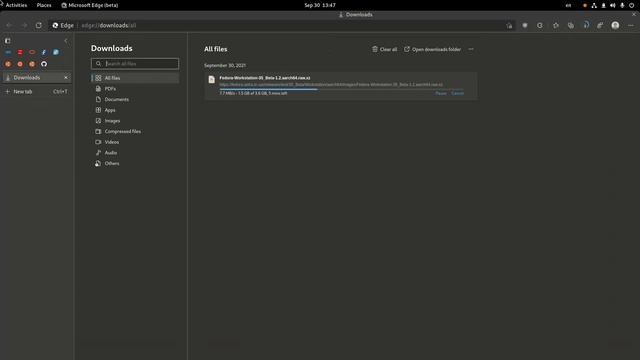Viewport: 640px width, 360px height.
Task: Filter downloads by Compressed files
Action: [135, 131]
